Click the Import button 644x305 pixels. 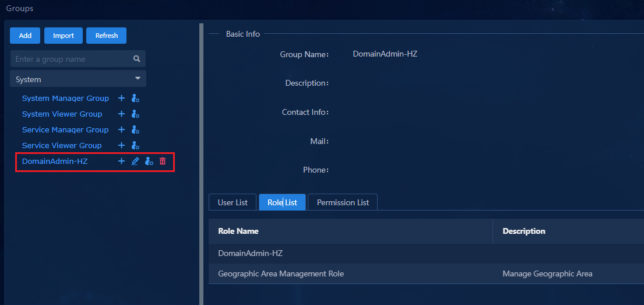(x=64, y=36)
